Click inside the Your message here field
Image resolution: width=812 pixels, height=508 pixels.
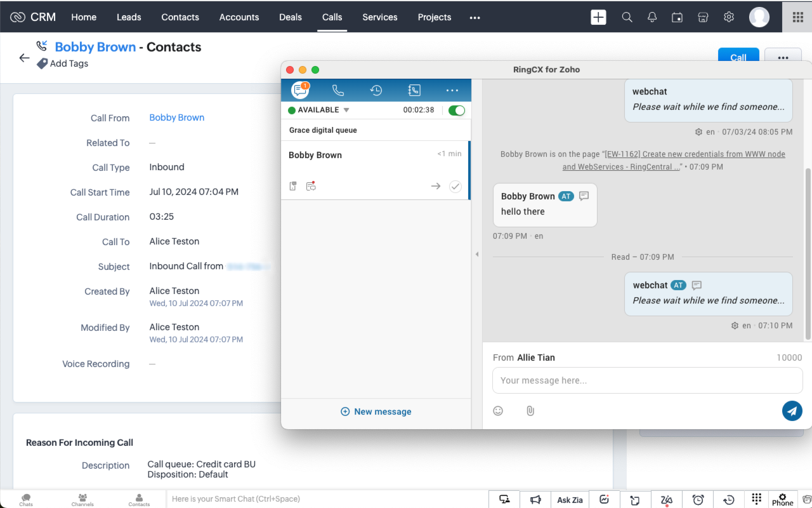[646, 380]
